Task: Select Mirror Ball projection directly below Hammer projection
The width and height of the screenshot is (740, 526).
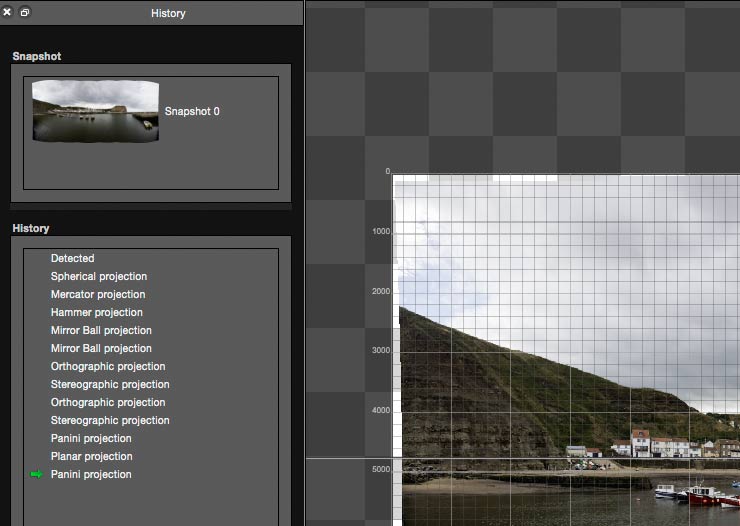Action: (101, 330)
